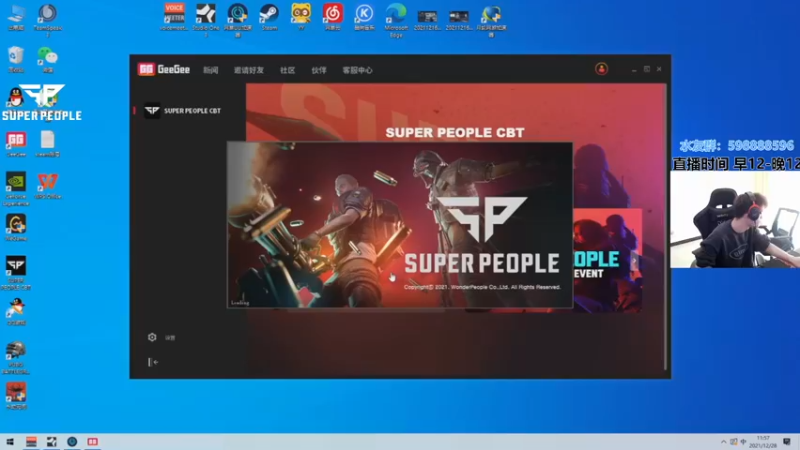The width and height of the screenshot is (800, 450).
Task: Open the SUPER PEOPLE CBT desktop shortcut
Action: 16,272
